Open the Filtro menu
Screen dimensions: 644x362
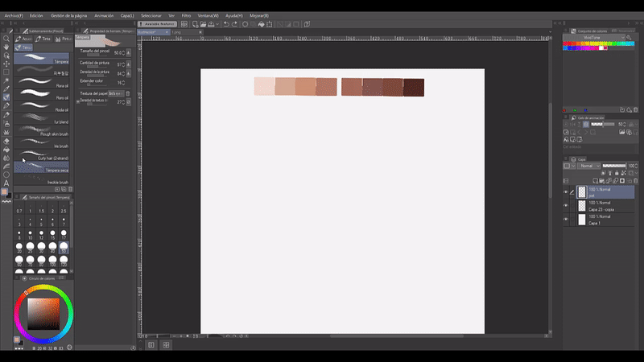point(186,15)
